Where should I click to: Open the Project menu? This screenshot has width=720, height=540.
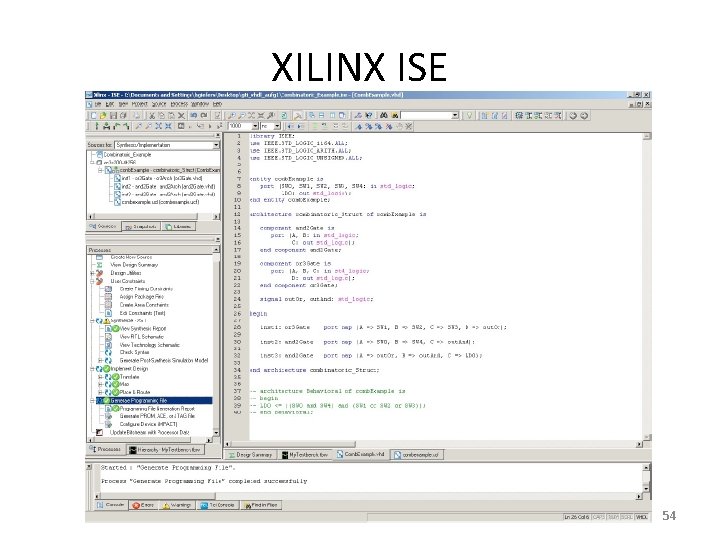point(140,104)
